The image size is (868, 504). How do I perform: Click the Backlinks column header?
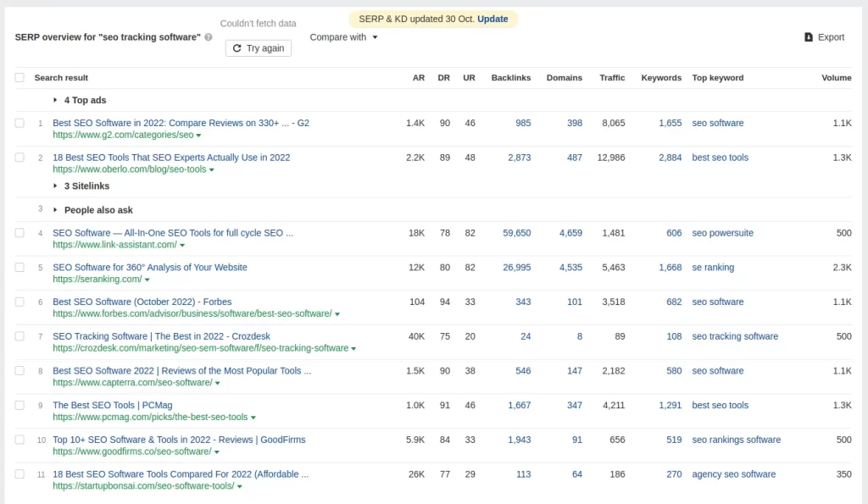coord(511,77)
